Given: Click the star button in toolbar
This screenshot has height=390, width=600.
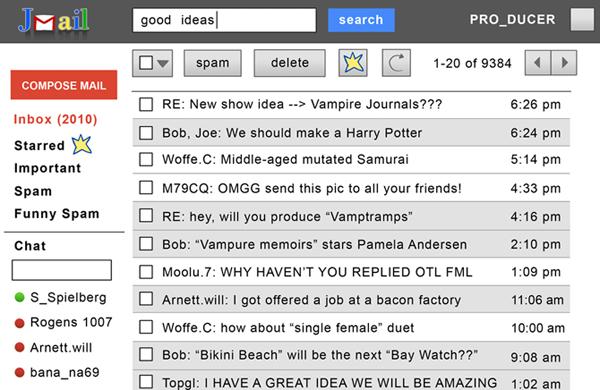Looking at the screenshot, I should 353,63.
